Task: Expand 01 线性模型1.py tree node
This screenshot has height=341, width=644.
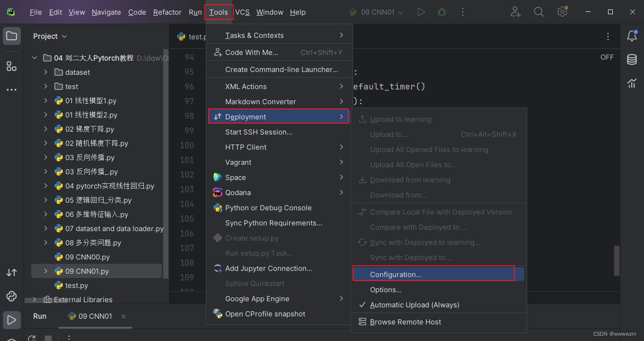Action: coord(46,101)
